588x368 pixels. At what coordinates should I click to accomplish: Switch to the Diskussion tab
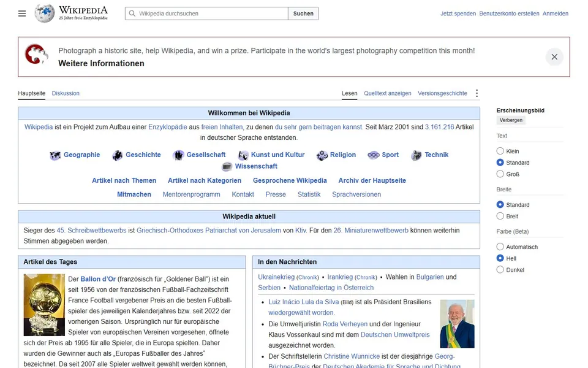click(x=66, y=93)
